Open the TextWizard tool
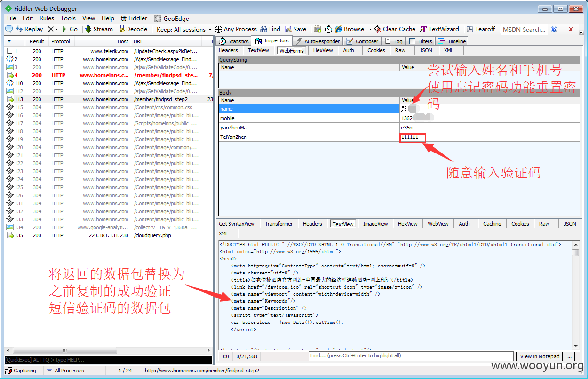The height and width of the screenshot is (379, 588). click(439, 29)
